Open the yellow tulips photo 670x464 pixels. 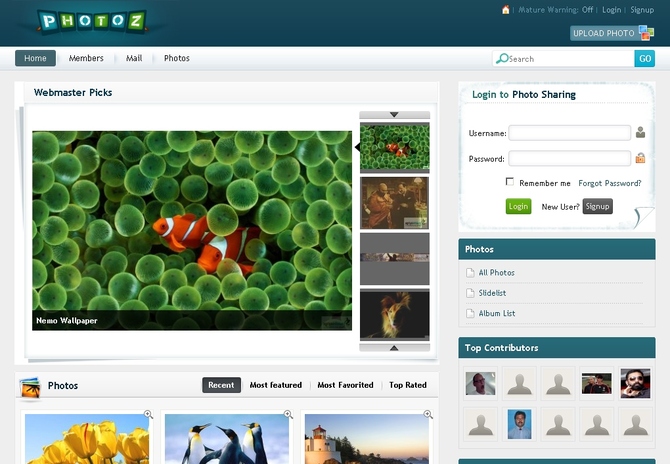(87, 439)
